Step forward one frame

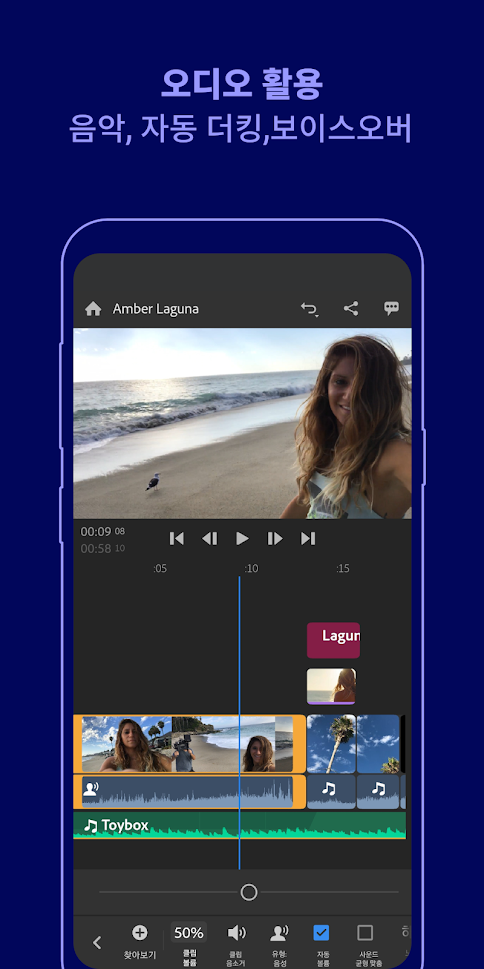click(275, 538)
